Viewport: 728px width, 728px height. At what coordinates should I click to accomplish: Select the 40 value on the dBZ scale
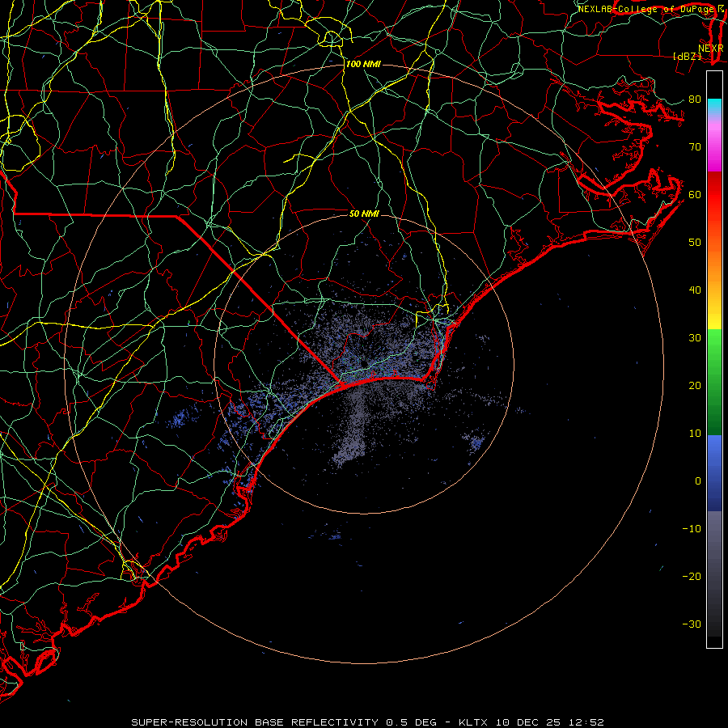(695, 290)
